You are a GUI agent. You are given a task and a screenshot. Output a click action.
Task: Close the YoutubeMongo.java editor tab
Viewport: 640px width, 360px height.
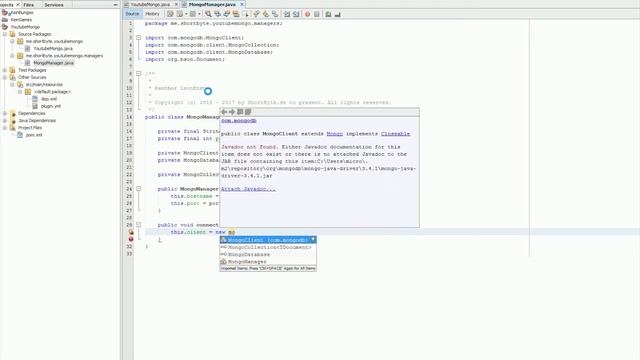click(x=176, y=4)
